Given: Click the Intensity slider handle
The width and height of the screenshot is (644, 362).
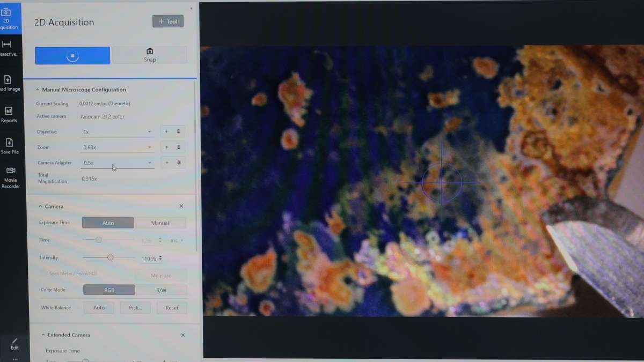Looking at the screenshot, I should (x=111, y=258).
